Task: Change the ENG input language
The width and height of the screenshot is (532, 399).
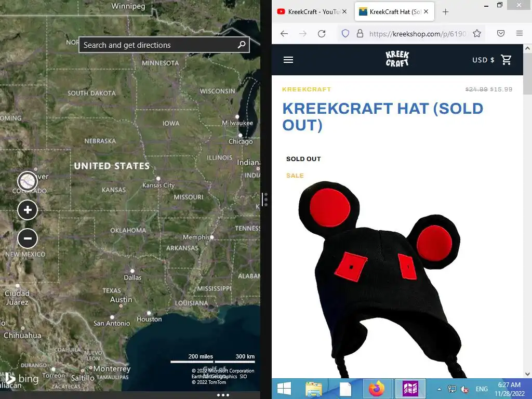Action: click(x=482, y=389)
